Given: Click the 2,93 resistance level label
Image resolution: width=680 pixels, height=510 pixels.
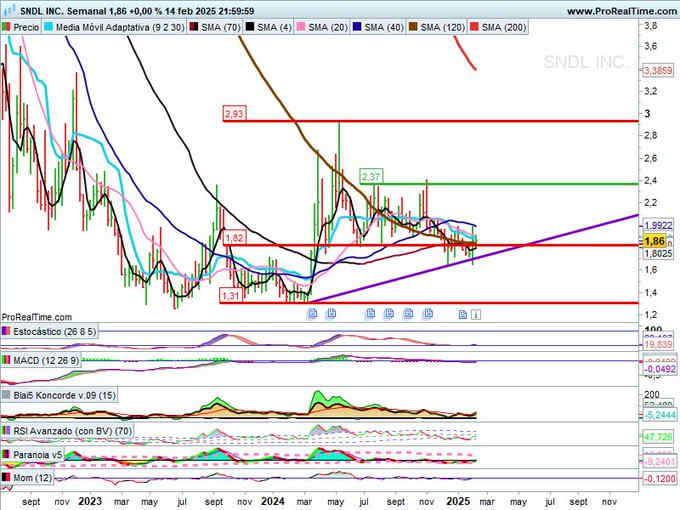Looking at the screenshot, I should pos(234,114).
